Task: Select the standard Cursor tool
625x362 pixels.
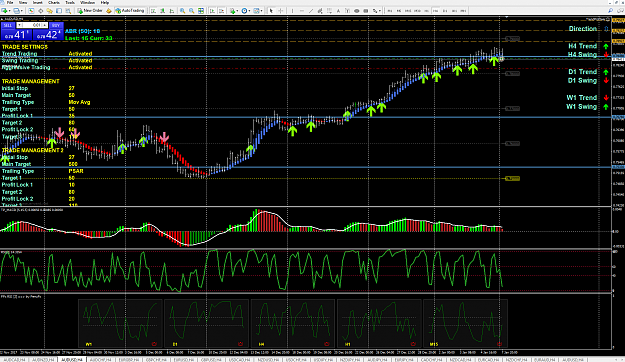Action: [271, 11]
